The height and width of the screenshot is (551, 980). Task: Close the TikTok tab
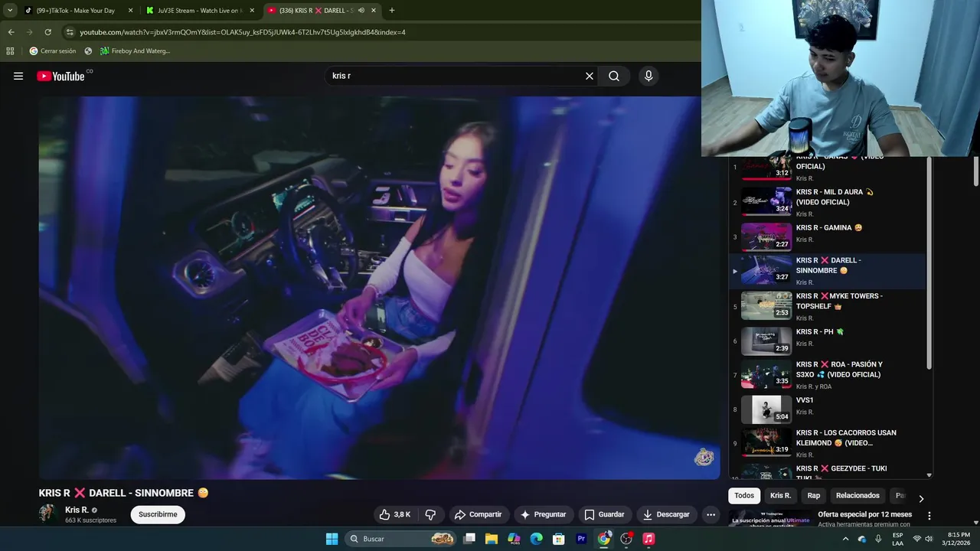[130, 11]
